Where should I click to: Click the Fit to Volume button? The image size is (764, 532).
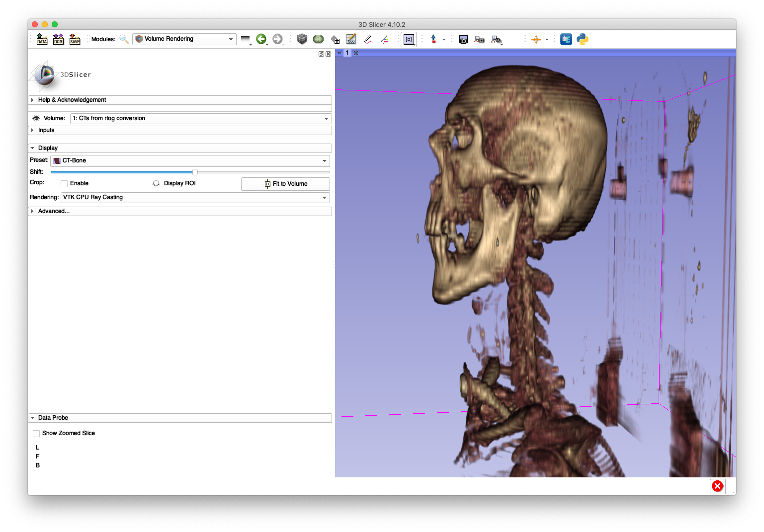[285, 184]
